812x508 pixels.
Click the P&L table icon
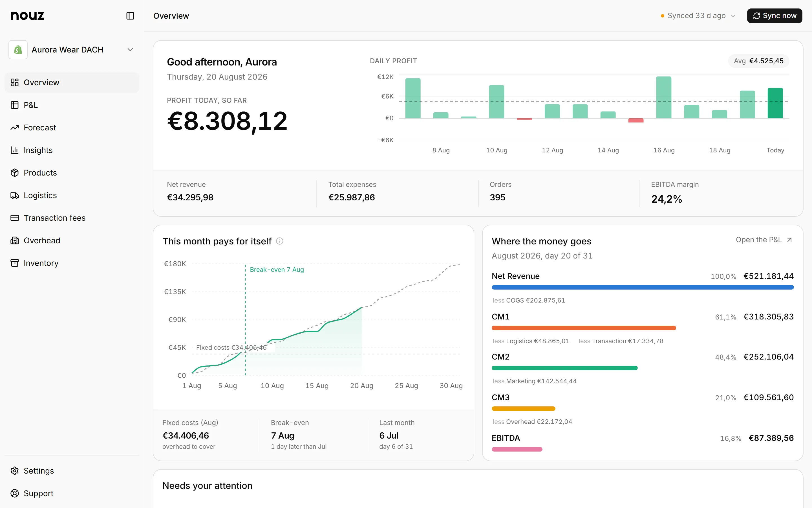coord(14,105)
